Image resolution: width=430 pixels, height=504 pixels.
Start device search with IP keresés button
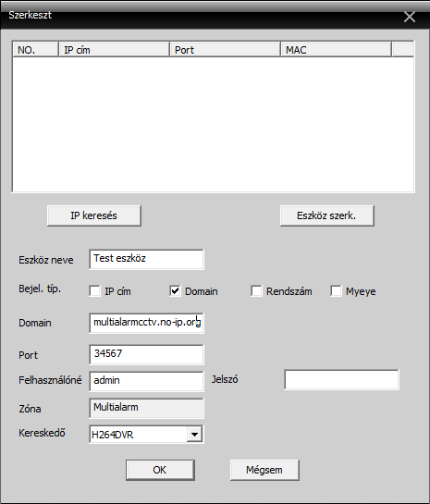pyautogui.click(x=93, y=215)
